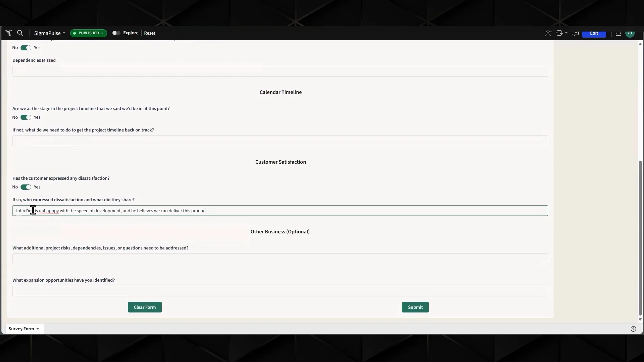The image size is (644, 362).
Task: Click the add user share icon
Action: pyautogui.click(x=548, y=33)
